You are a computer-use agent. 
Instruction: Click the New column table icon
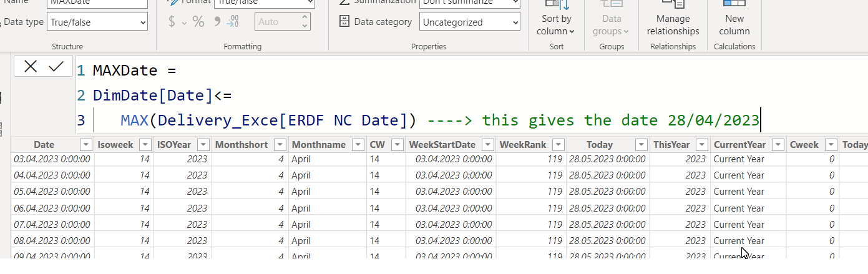(734, 3)
